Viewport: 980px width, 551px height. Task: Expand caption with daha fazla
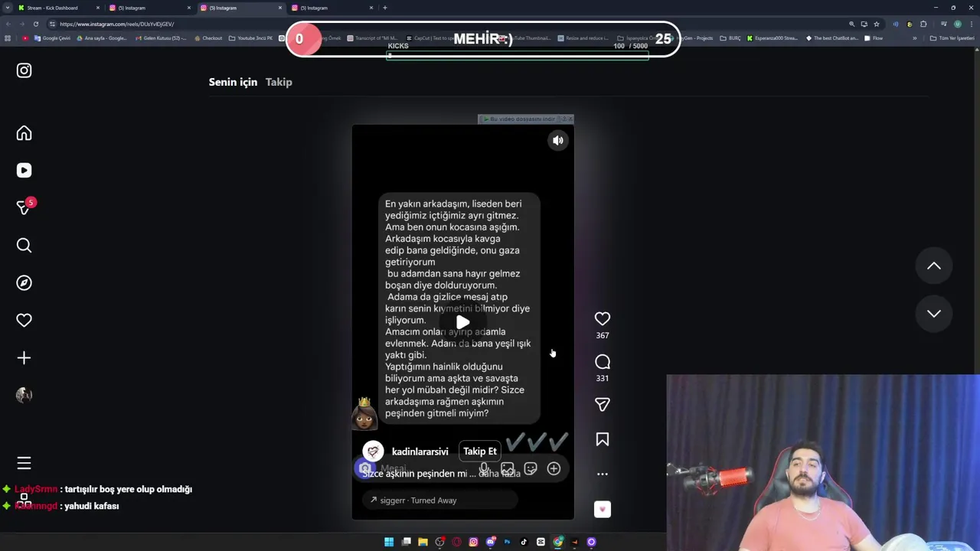coord(500,474)
